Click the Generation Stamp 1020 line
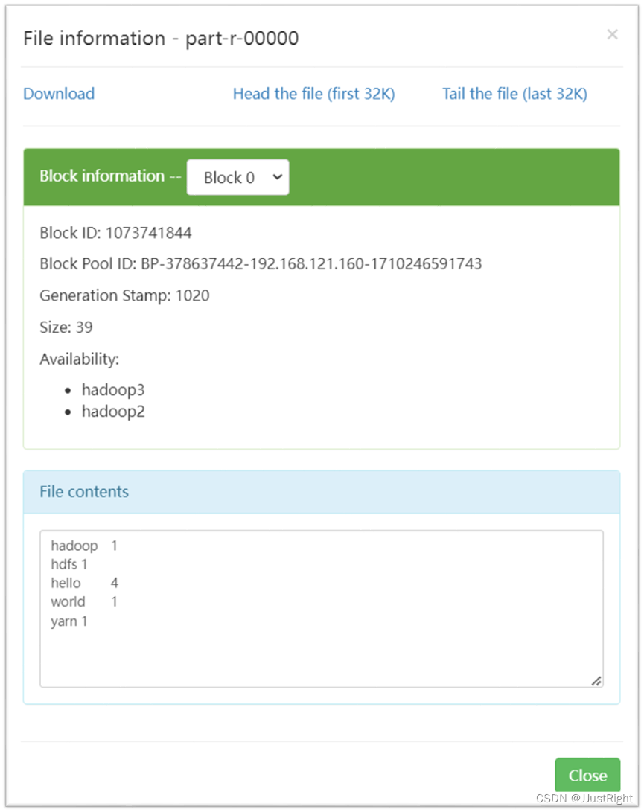Viewport: 644px width, 812px height. (x=124, y=295)
